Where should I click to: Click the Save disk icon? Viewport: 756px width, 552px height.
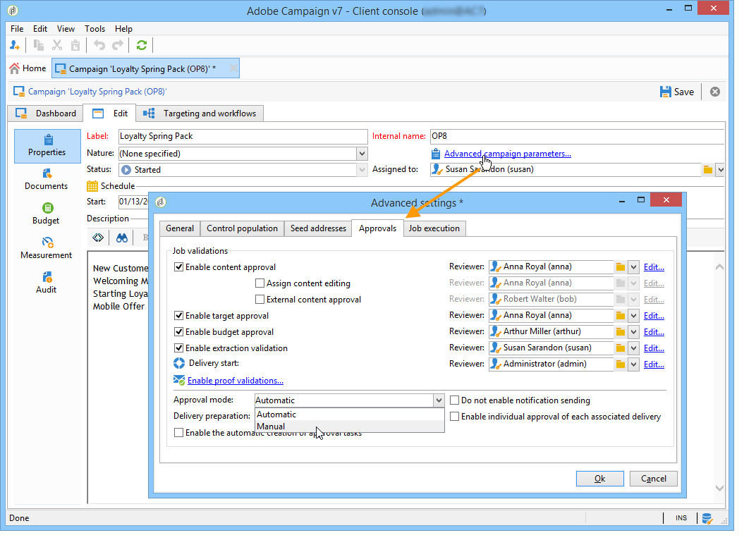tap(665, 92)
